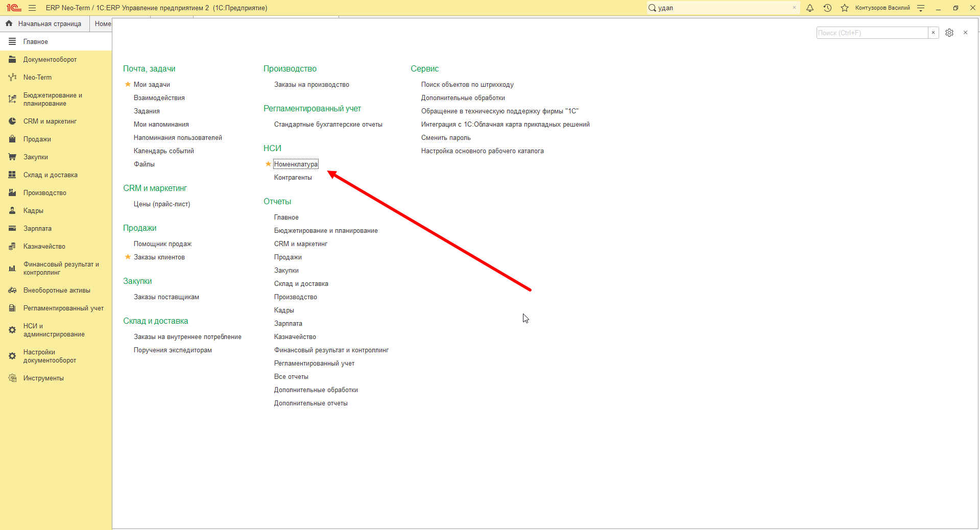The height and width of the screenshot is (530, 980).
Task: Click the 1C logo icon
Action: tap(14, 8)
